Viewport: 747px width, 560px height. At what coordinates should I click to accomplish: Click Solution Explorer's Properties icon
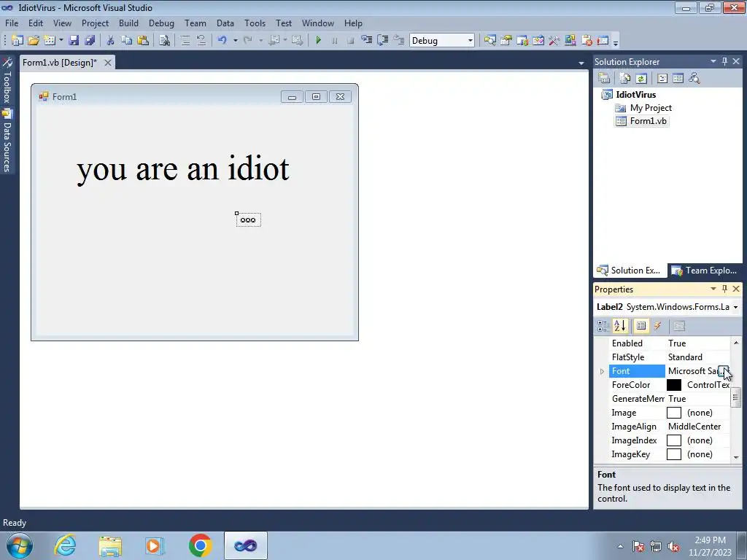604,78
